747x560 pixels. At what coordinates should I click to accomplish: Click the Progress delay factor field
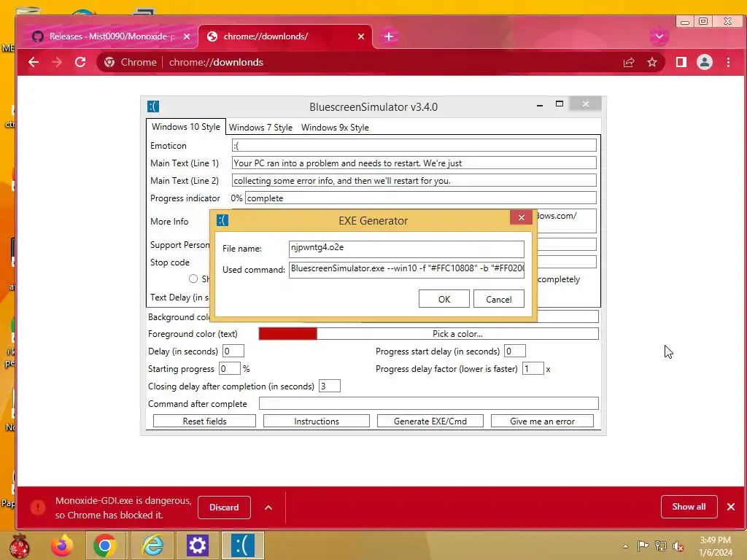533,368
